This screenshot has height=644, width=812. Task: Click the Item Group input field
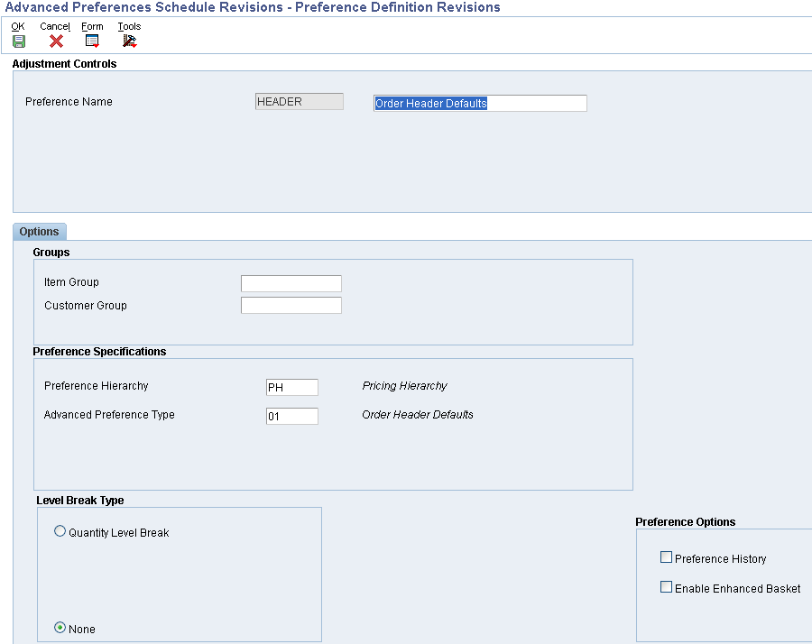click(x=291, y=284)
